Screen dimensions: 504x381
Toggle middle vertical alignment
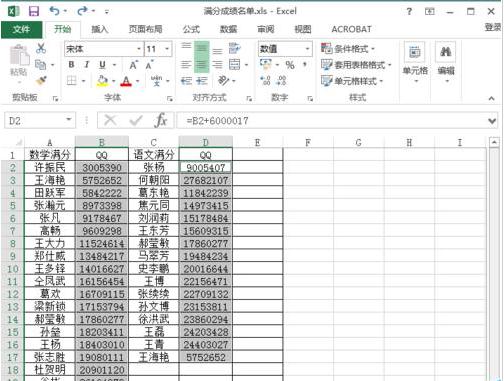coord(201,49)
